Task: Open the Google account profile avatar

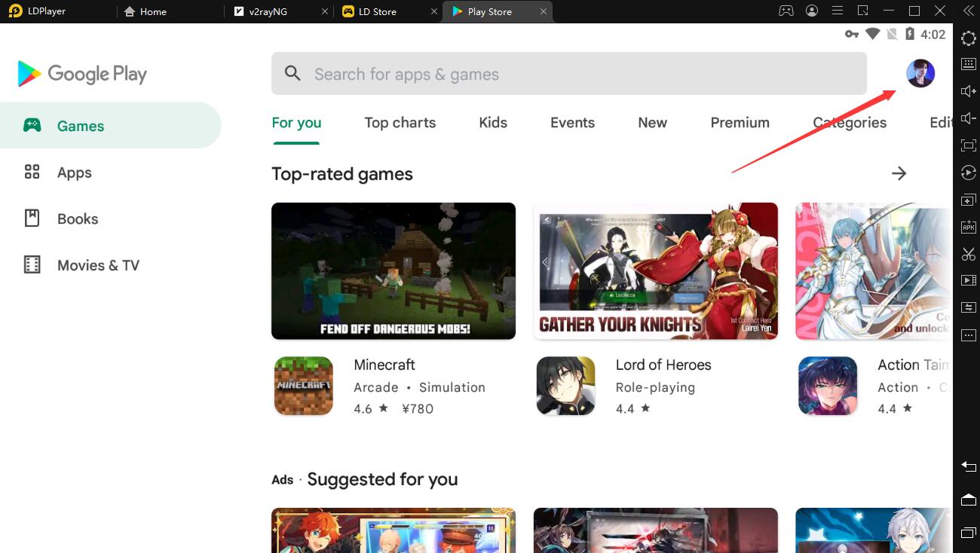Action: pyautogui.click(x=920, y=73)
